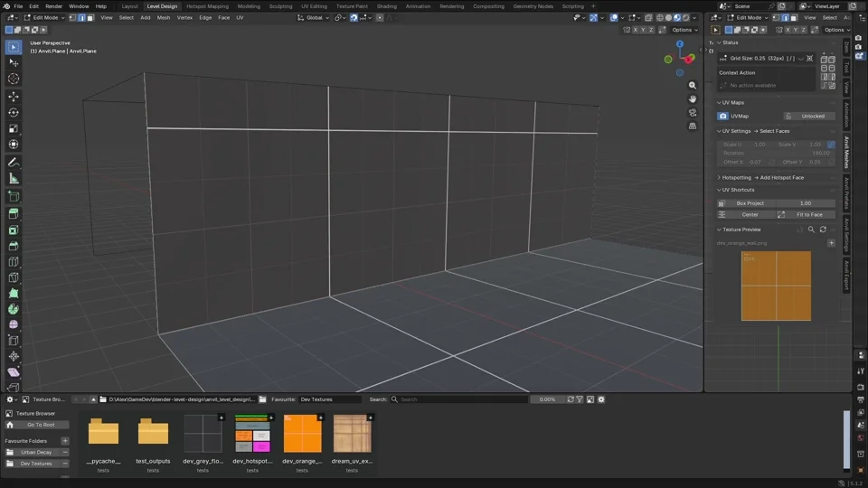Activate the Move tool
This screenshot has width=868, height=488.
[x=14, y=97]
